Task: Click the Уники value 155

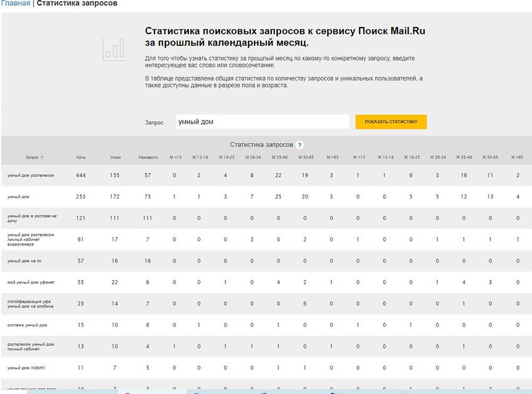Action: (115, 175)
